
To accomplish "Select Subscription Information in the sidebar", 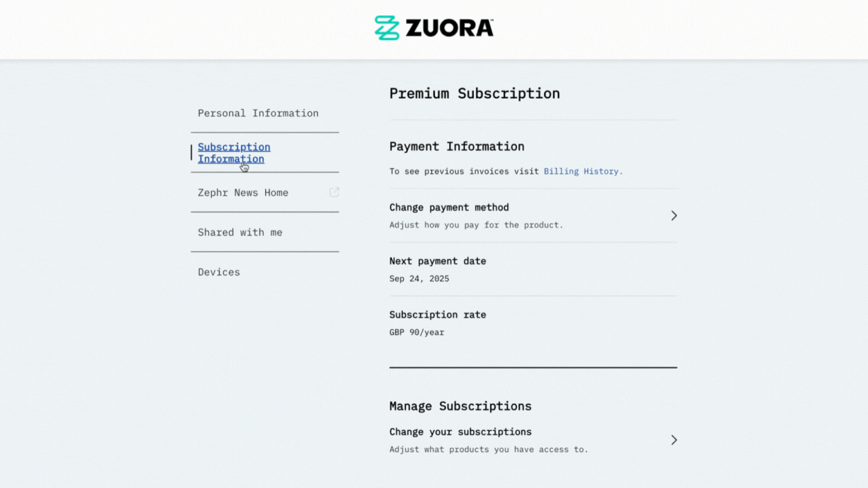I will 234,153.
